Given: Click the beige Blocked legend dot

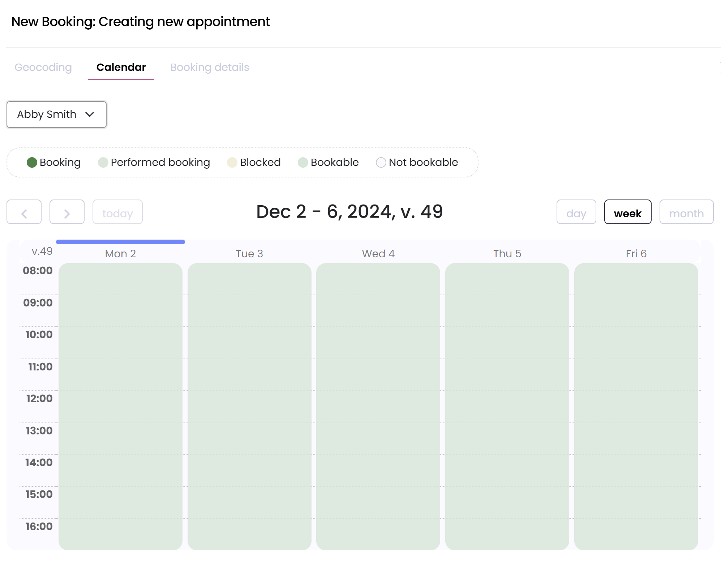Looking at the screenshot, I should 232,163.
